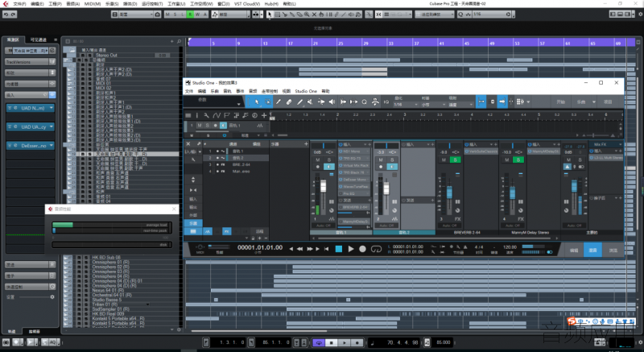The height and width of the screenshot is (352, 644).
Task: Select the range tool in Studio One toolbar
Action: click(x=268, y=101)
